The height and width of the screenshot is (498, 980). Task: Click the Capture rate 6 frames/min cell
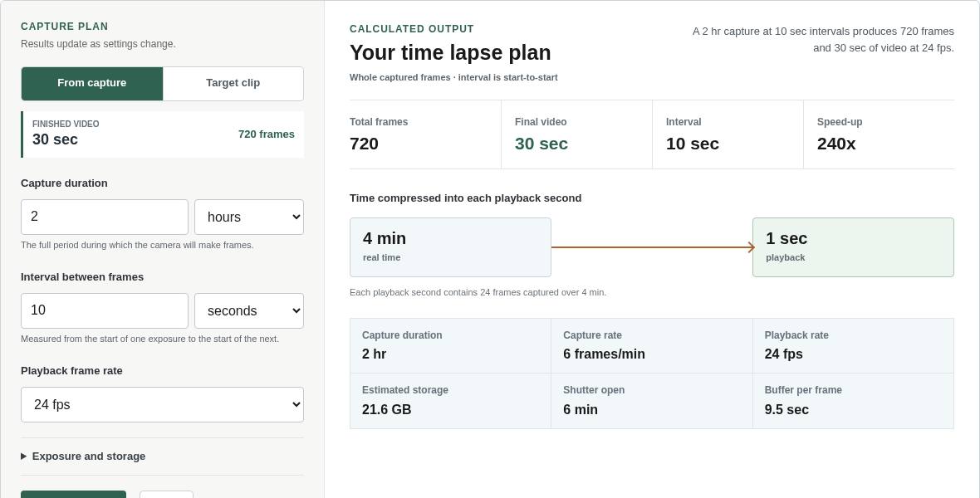point(652,345)
